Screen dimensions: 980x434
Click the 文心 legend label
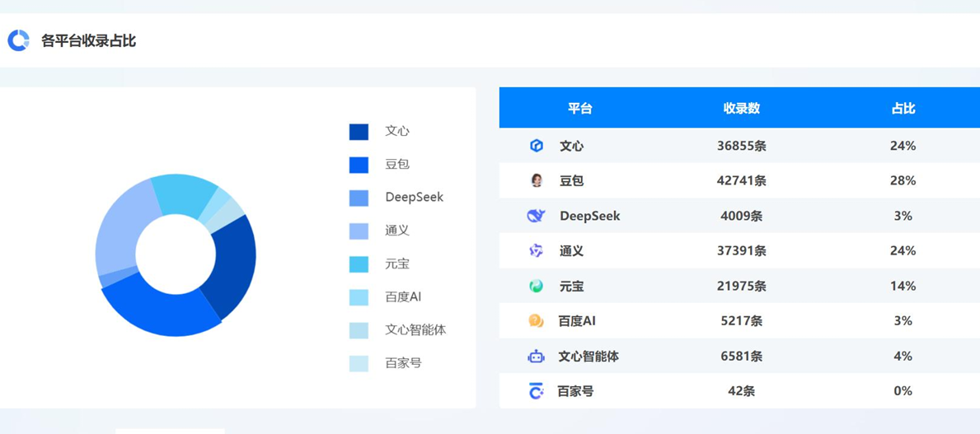(x=397, y=131)
